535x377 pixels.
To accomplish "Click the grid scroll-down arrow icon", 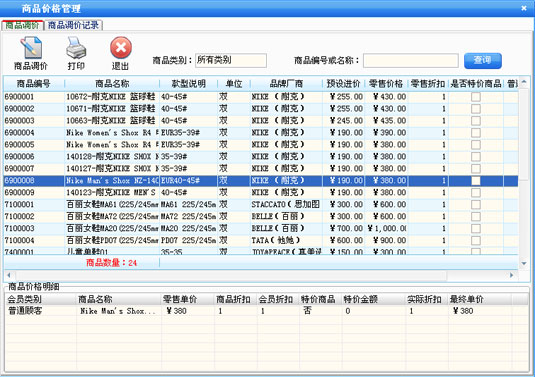I will pos(524,263).
